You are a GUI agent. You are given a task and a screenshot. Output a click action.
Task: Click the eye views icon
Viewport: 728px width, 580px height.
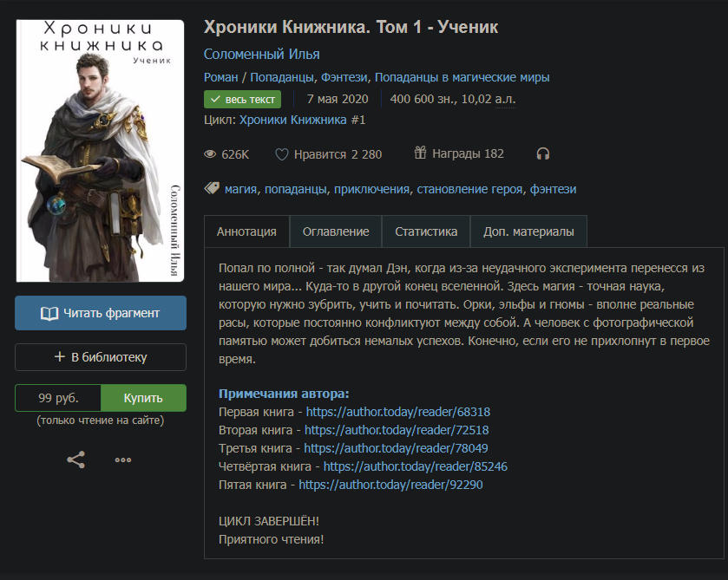[209, 154]
